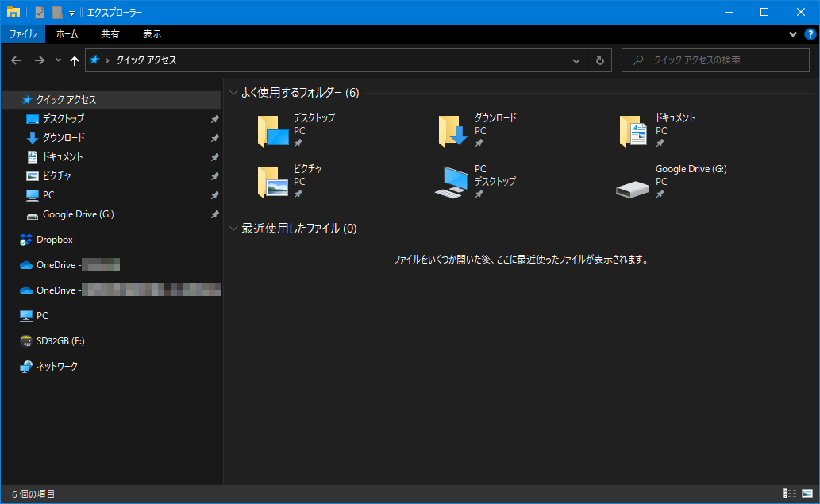This screenshot has height=504, width=820.
Task: Switch to the 表示 ribbon tab
Action: (152, 34)
